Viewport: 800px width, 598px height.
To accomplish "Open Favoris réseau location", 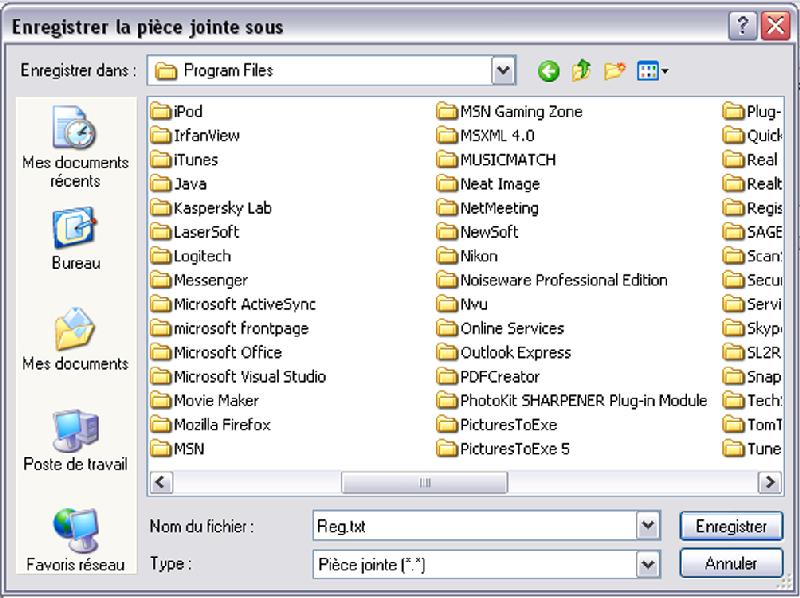I will [x=75, y=540].
